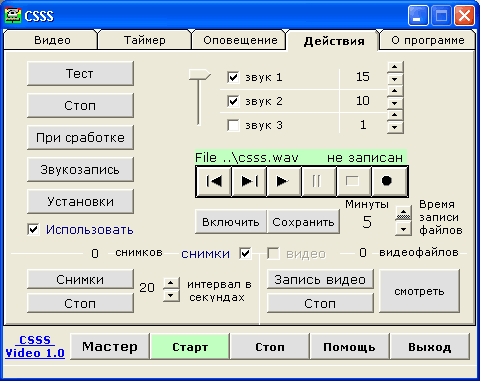Click the green Старт button
Image resolution: width=480 pixels, height=381 pixels.
click(190, 347)
